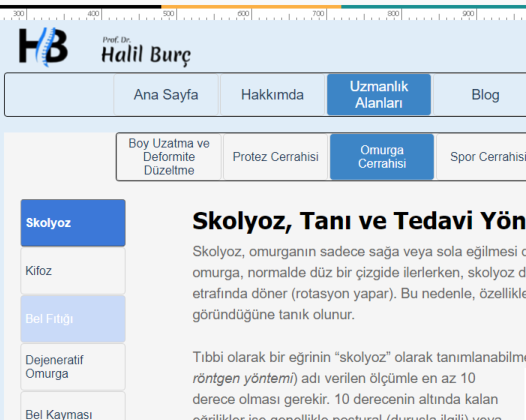
Task: Click the HB spine logo icon
Action: coord(43,47)
